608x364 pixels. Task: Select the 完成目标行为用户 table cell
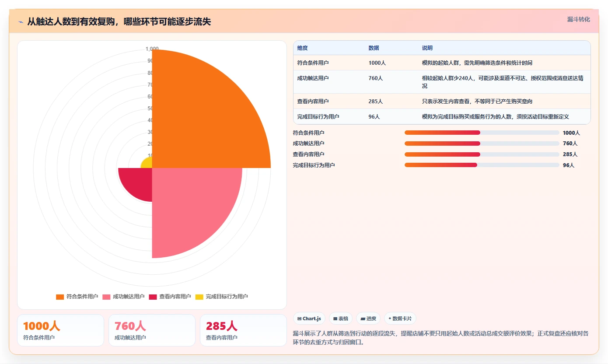tap(329, 117)
